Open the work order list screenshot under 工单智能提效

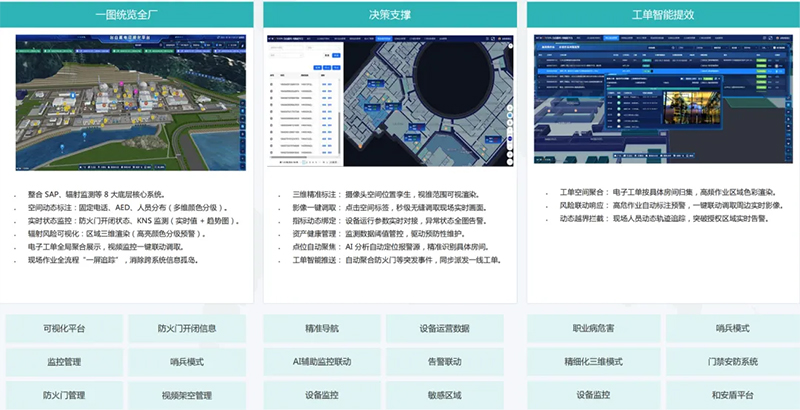pyautogui.click(x=663, y=99)
